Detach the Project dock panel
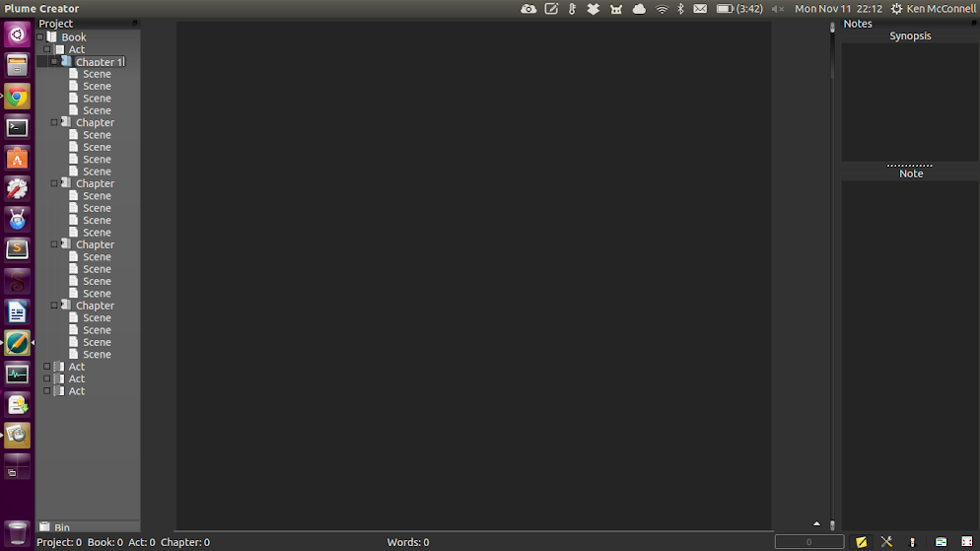The height and width of the screenshot is (551, 980). coord(135,23)
